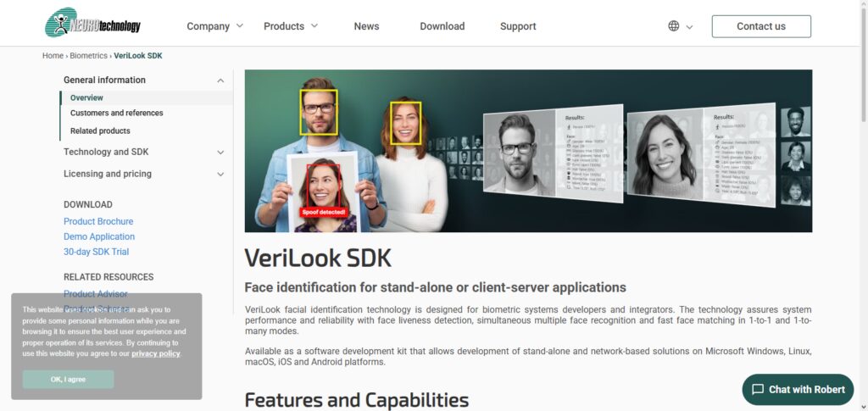Expand the Technology and SDK section chevron

[x=220, y=153]
